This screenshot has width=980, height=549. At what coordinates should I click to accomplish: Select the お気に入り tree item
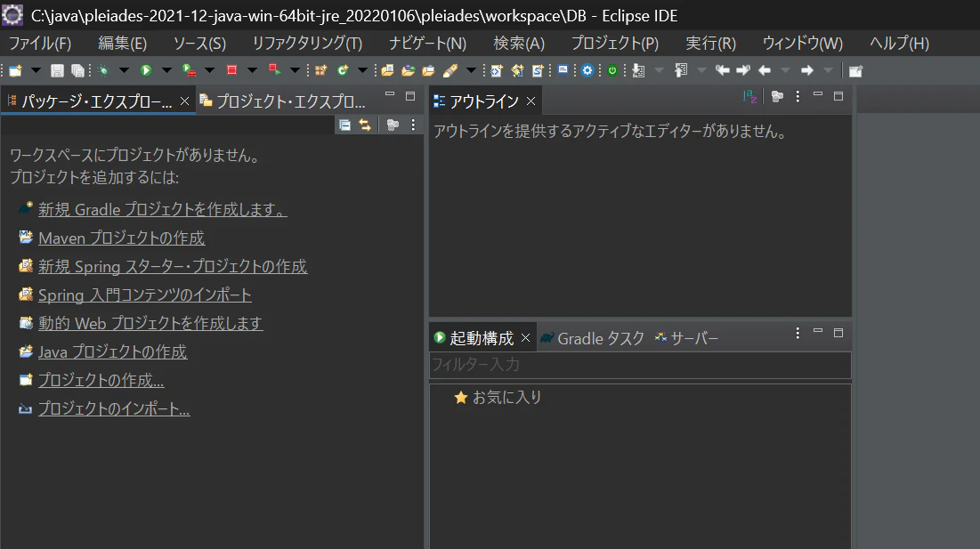point(498,397)
